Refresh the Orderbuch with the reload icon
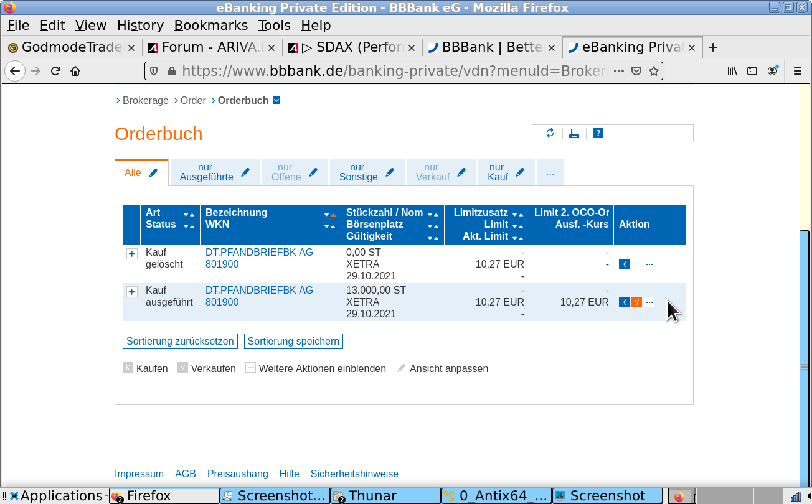The image size is (812, 504). point(550,133)
